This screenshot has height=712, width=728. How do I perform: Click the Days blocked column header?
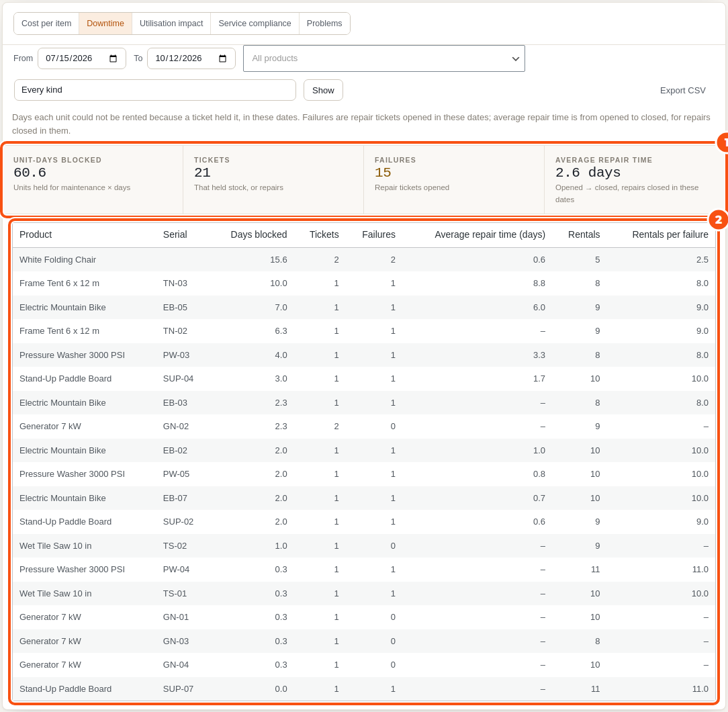(x=259, y=234)
